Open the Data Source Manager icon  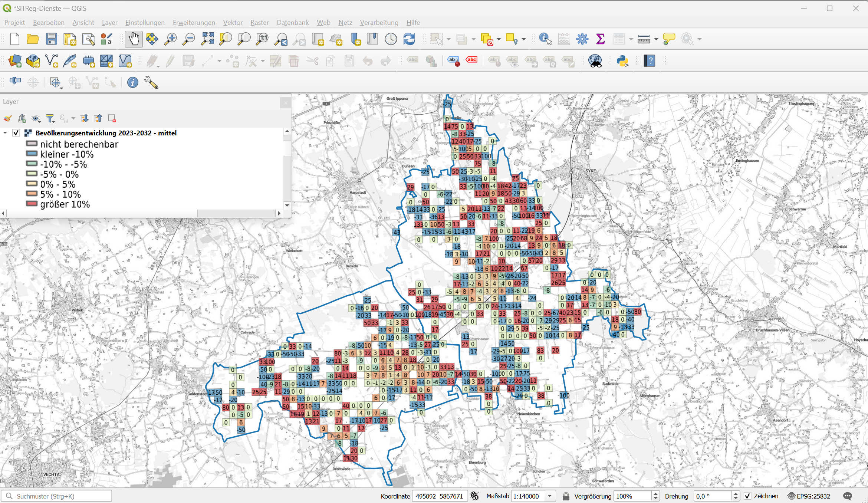click(15, 61)
